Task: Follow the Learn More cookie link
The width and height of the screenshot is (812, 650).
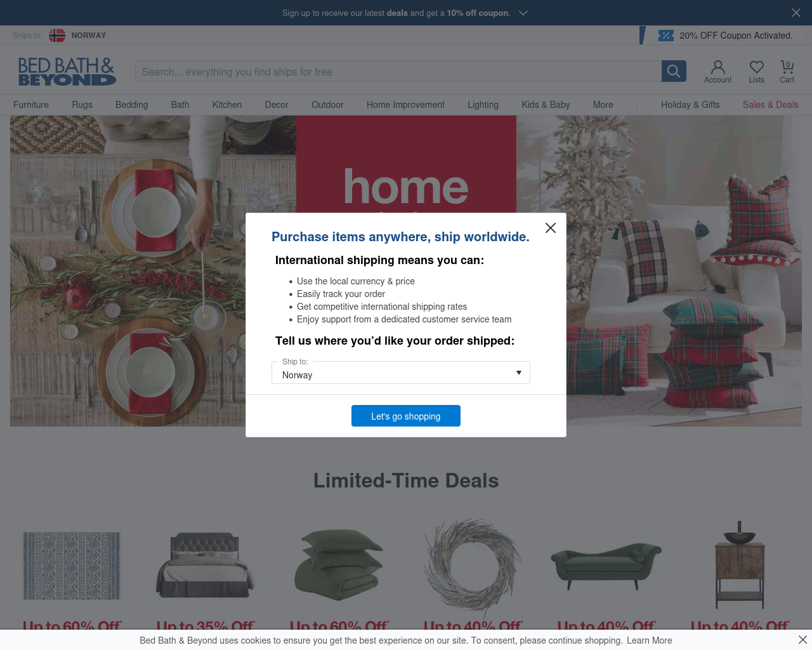Action: click(650, 640)
